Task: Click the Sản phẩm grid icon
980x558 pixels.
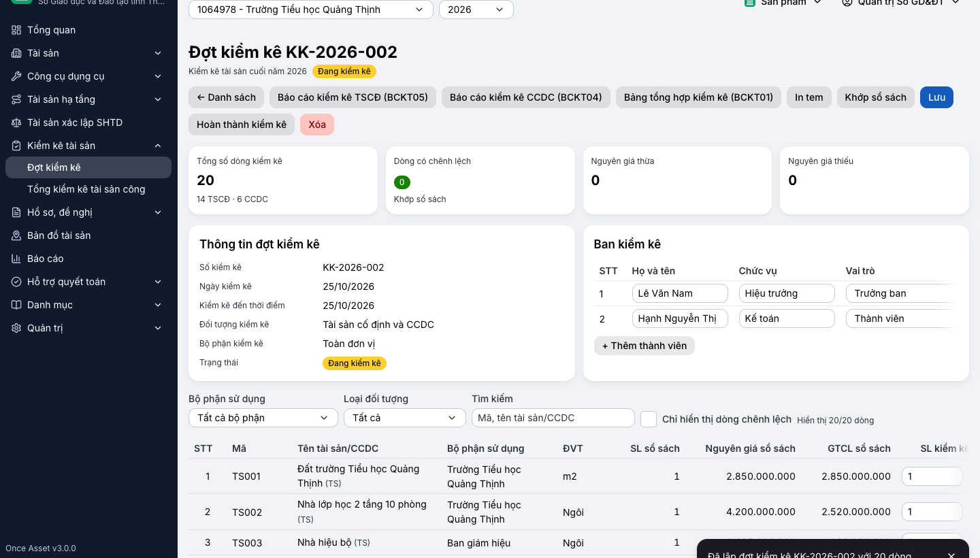Action: (x=750, y=3)
